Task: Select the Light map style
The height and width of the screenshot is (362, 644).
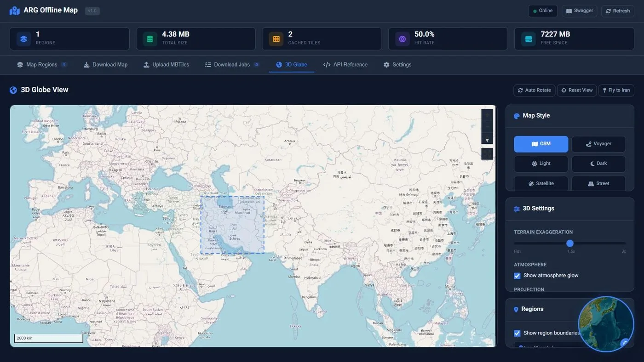Action: [541, 164]
